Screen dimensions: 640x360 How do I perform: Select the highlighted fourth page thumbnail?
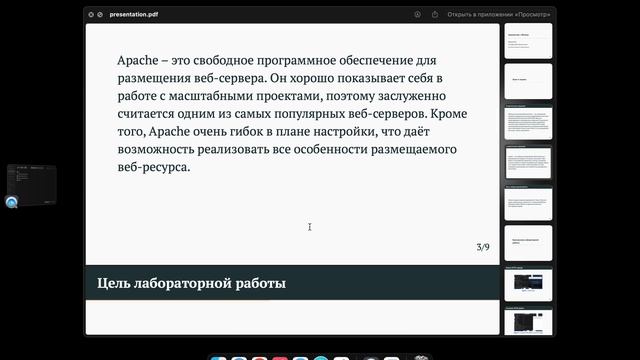coord(528,163)
